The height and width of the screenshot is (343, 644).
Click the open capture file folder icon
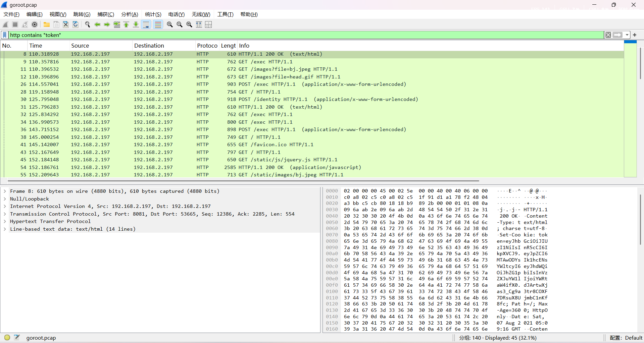(x=47, y=24)
